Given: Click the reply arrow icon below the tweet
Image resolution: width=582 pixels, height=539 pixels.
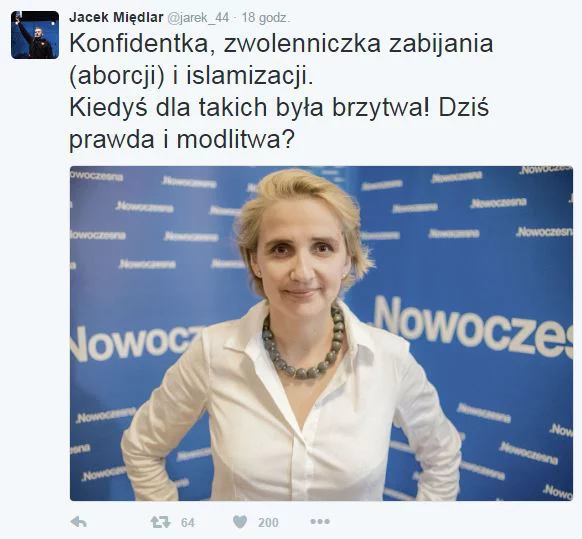Looking at the screenshot, I should [79, 522].
